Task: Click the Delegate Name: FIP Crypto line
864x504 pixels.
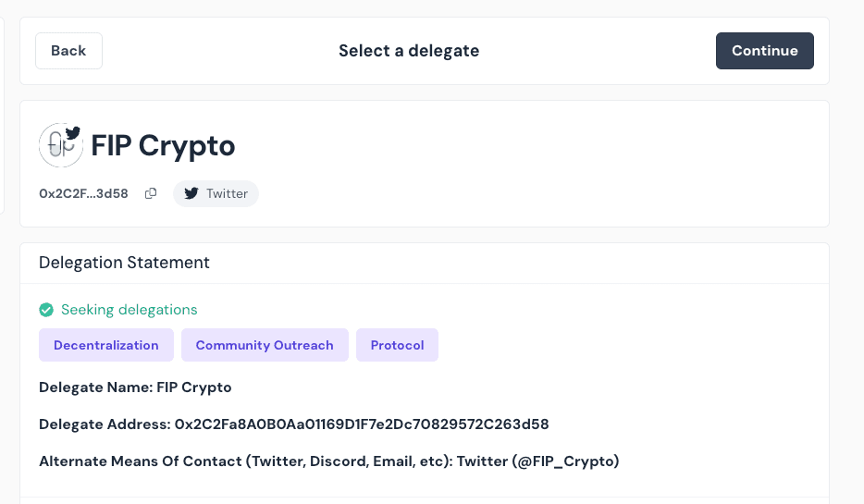Action: click(135, 387)
